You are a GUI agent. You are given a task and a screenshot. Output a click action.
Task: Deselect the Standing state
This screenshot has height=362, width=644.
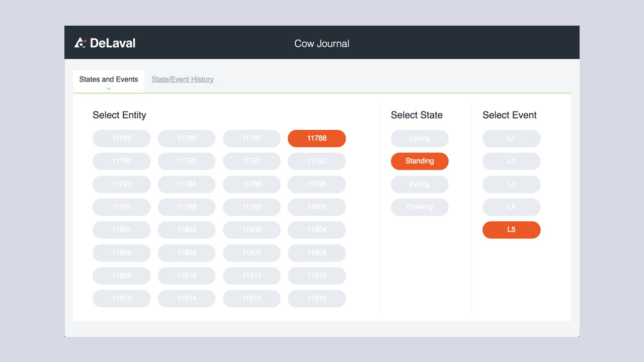coord(420,161)
